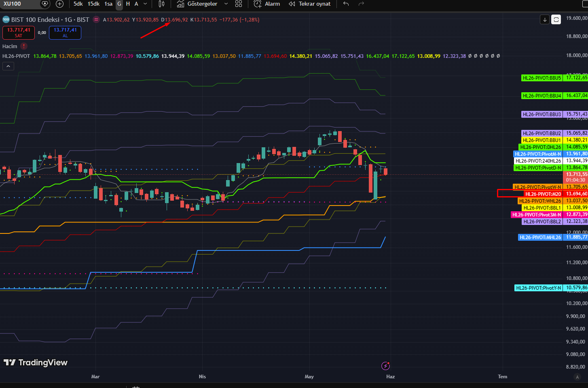The height and width of the screenshot is (388, 588).
Task: Click the HL26-PIVOT:PivotY-N price label
Action: tap(538, 288)
